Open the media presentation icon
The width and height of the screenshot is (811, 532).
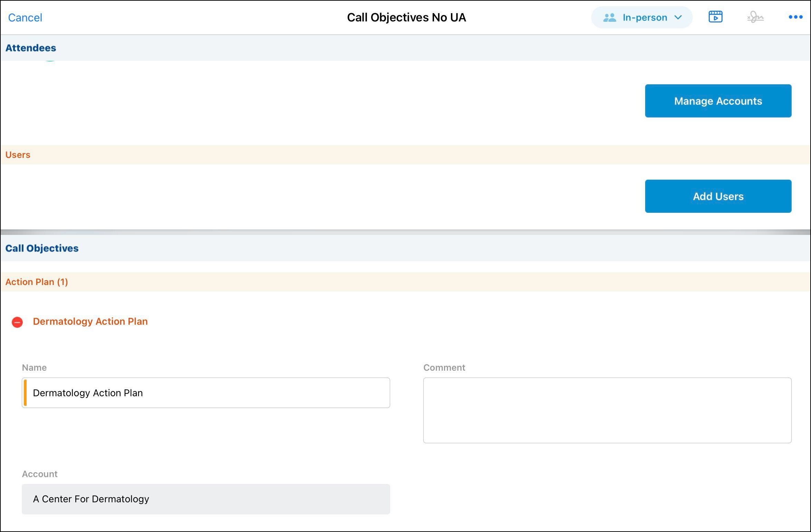click(x=715, y=17)
